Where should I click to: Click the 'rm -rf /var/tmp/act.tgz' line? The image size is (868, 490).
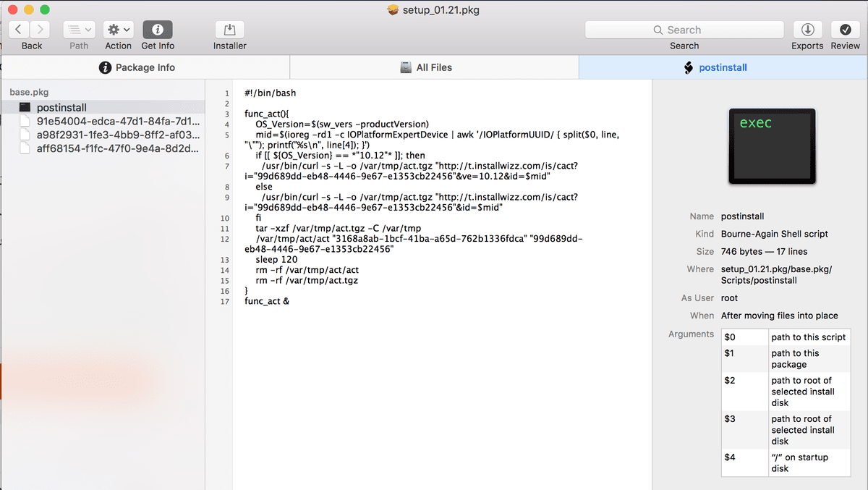[307, 280]
